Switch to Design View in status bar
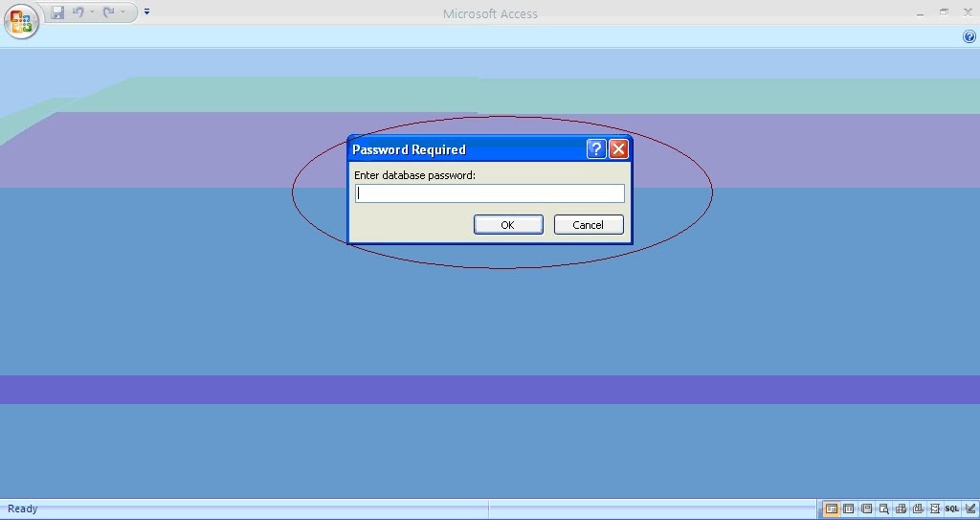Screen dimensions: 980x520 pos(970,509)
